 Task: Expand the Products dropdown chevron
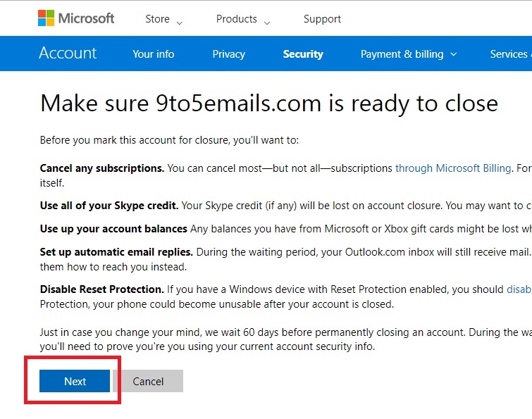point(267,23)
